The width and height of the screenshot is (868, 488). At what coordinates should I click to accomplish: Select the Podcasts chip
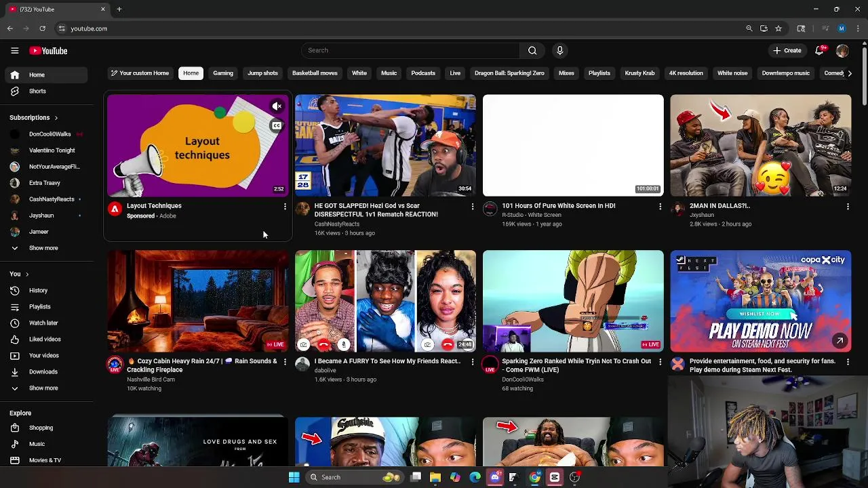pos(423,73)
